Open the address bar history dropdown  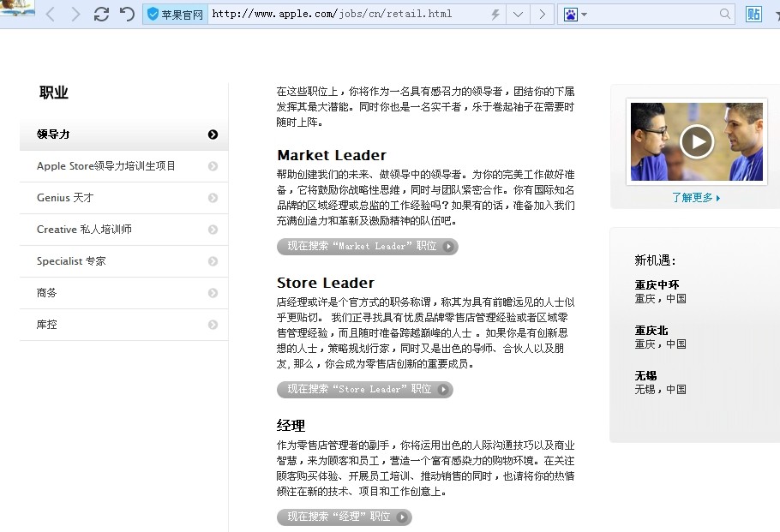518,15
